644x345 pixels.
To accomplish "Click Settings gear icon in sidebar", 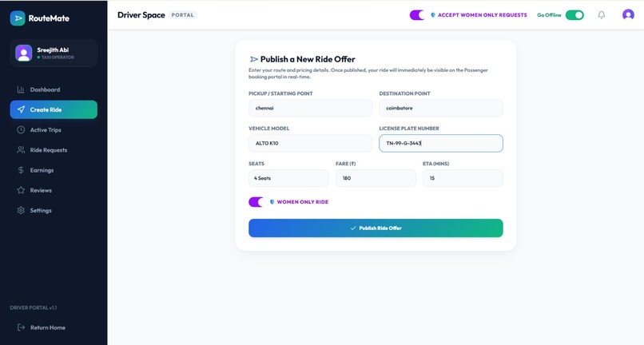I will (x=21, y=210).
